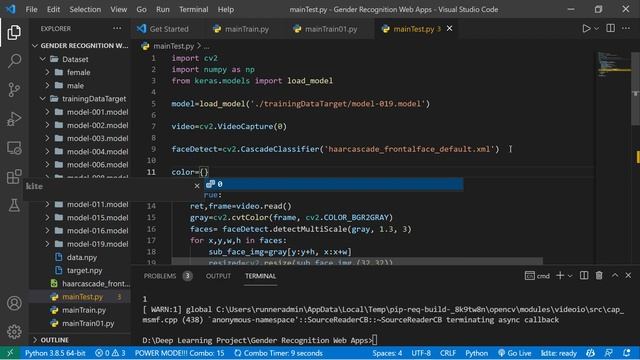Open the Search view in activity bar

tap(14, 61)
